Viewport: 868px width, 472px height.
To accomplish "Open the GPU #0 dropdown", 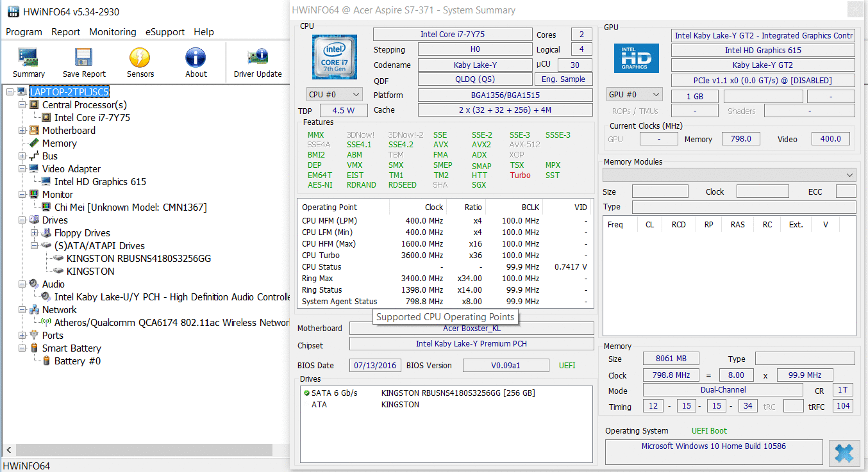I will coord(633,95).
